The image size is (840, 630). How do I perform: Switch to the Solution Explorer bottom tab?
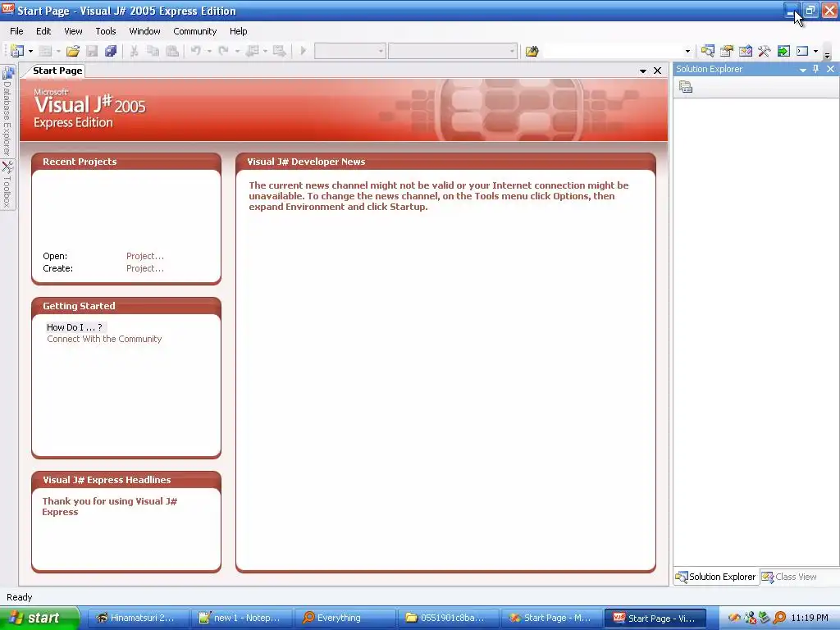[715, 577]
